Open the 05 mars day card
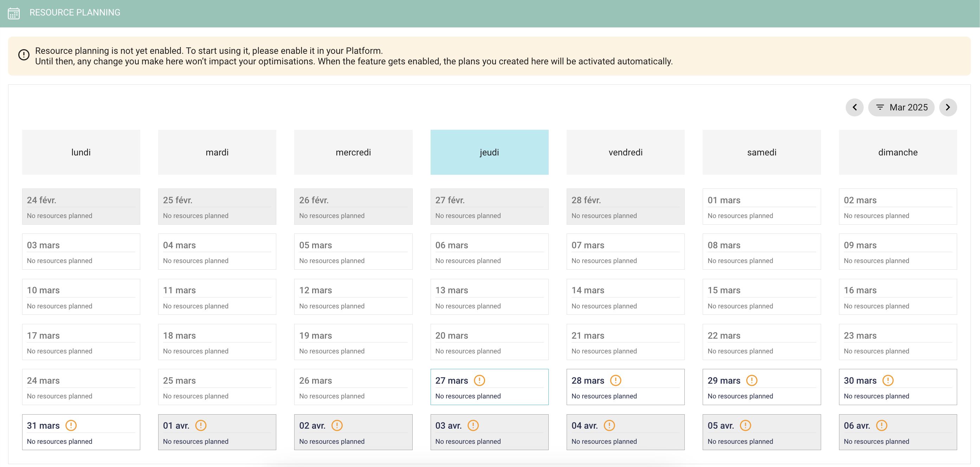This screenshot has height=467, width=980. pyautogui.click(x=353, y=251)
